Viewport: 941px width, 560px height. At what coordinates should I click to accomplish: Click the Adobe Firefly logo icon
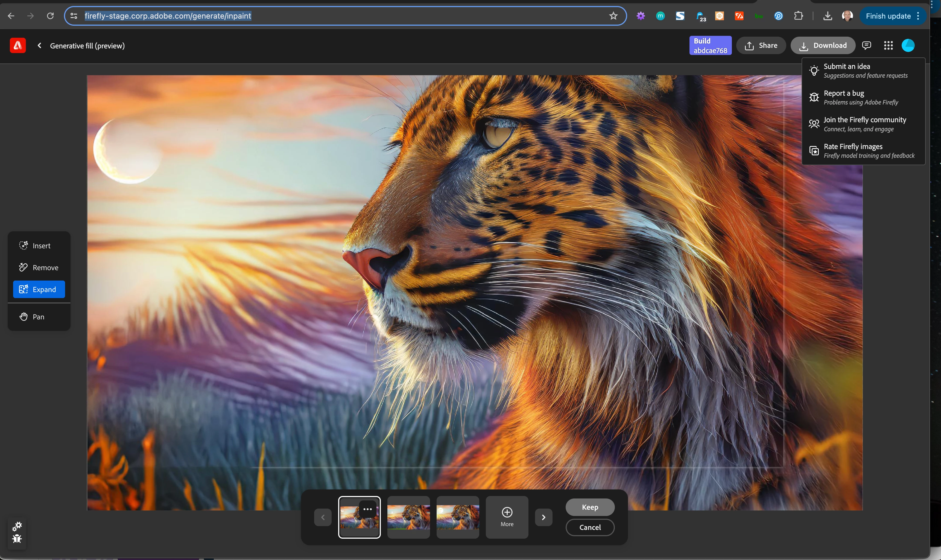(x=18, y=46)
